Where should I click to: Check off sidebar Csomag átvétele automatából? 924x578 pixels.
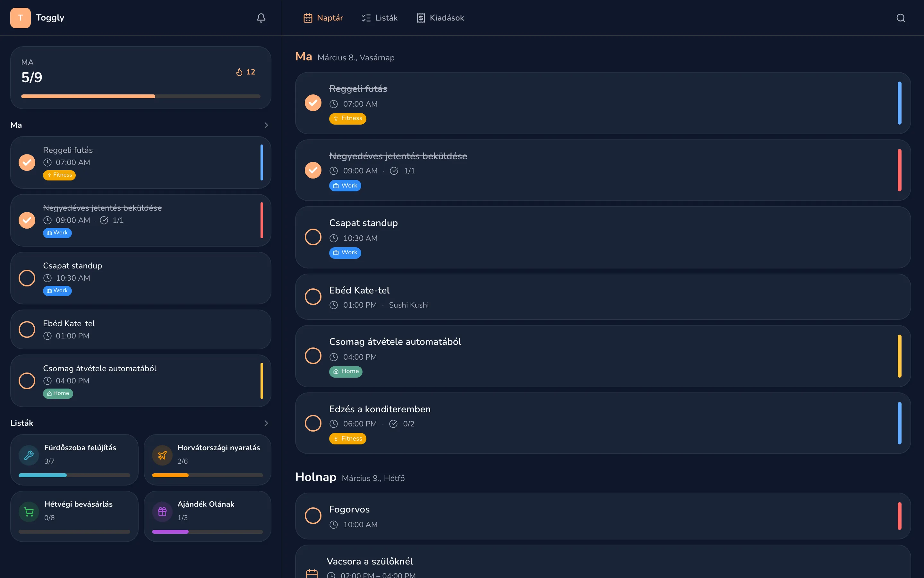27,381
